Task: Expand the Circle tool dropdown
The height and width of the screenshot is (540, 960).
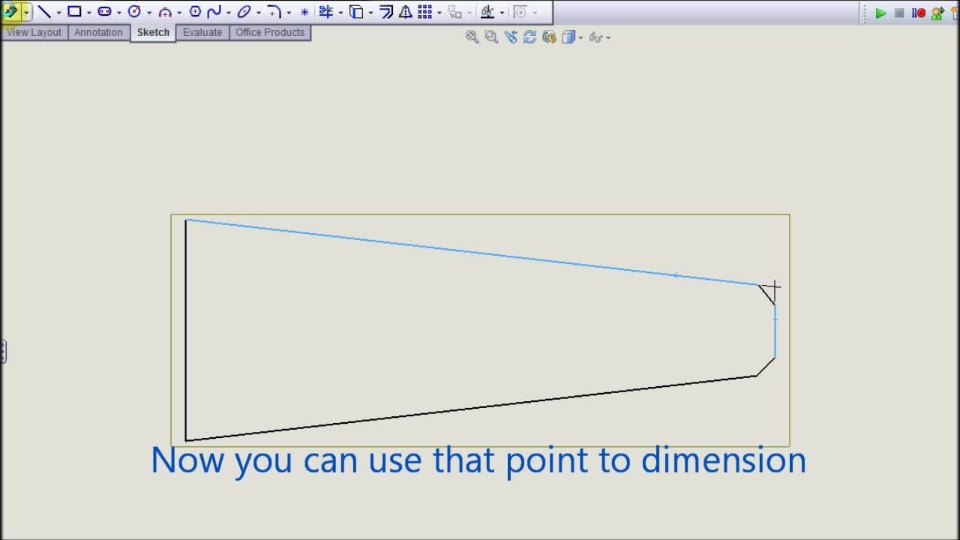Action: pyautogui.click(x=149, y=12)
